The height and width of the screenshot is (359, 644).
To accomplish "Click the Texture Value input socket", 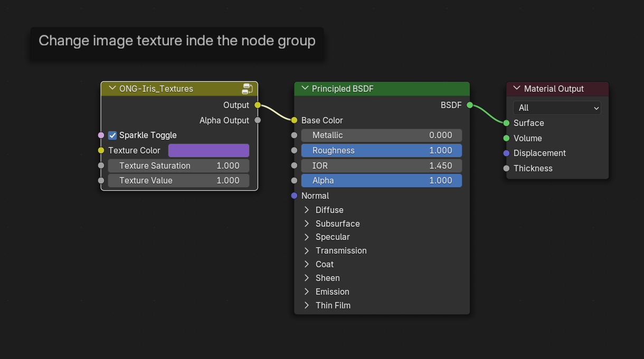I will point(101,180).
